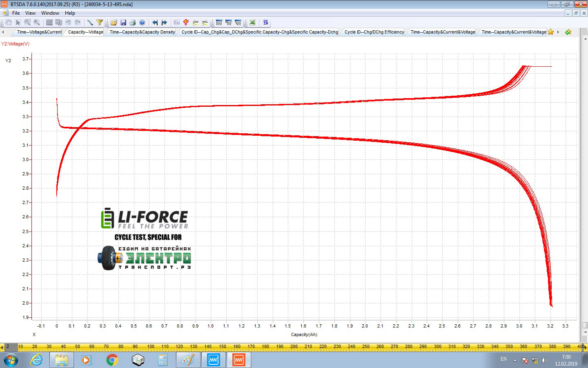
Task: Open Paint from the taskbar
Action: pyautogui.click(x=188, y=360)
